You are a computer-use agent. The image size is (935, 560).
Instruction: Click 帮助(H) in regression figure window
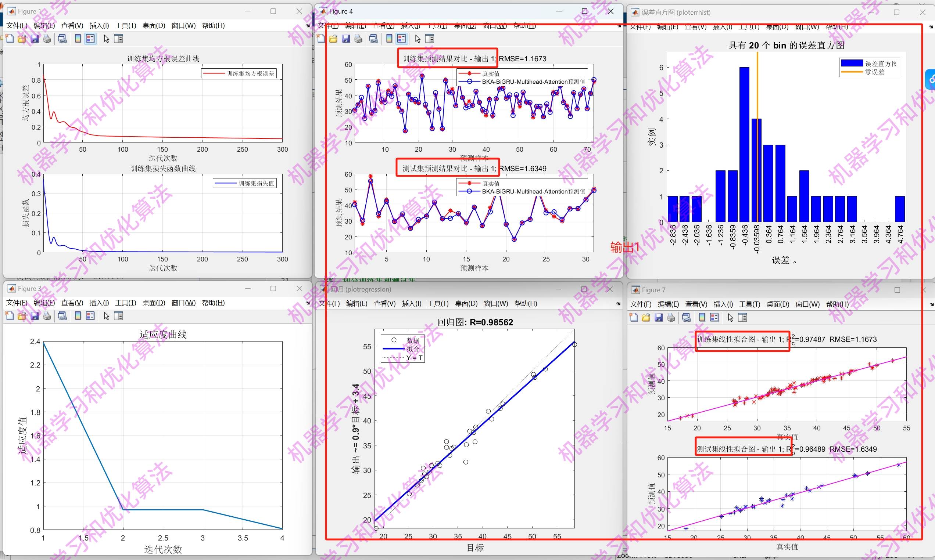526,303
